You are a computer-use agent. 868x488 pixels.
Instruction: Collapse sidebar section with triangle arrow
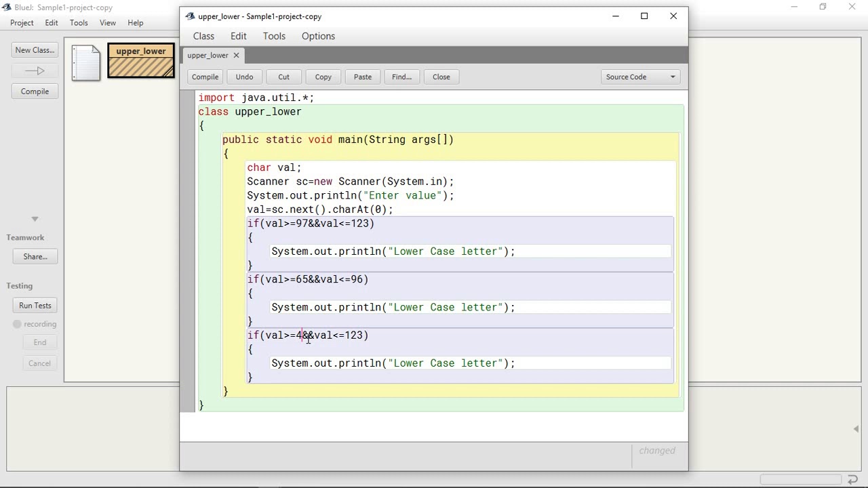pyautogui.click(x=35, y=219)
